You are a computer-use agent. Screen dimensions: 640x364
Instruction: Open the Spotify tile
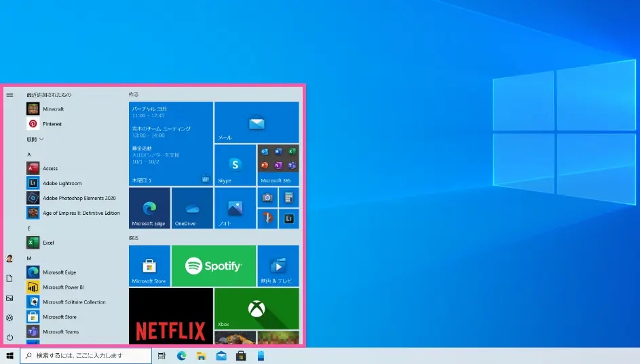tap(213, 266)
